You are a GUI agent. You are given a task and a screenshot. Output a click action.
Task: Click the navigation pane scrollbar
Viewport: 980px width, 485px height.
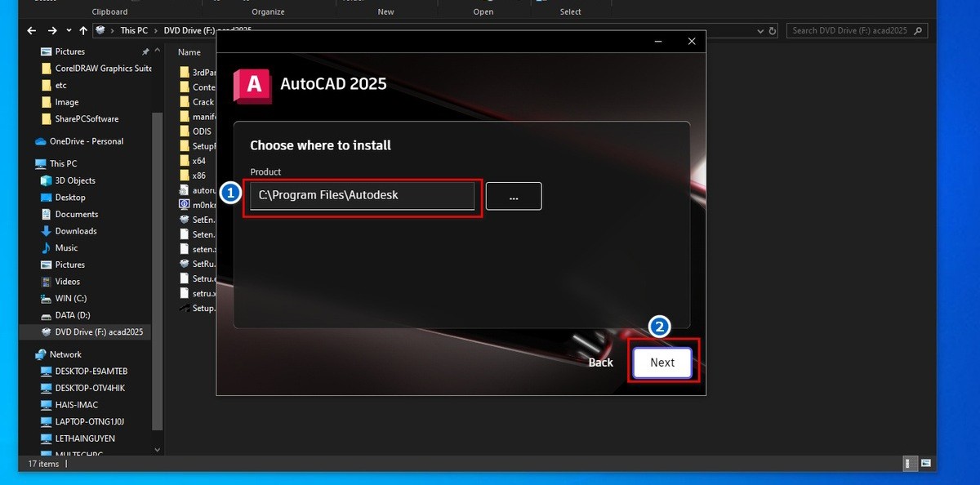coord(158,269)
